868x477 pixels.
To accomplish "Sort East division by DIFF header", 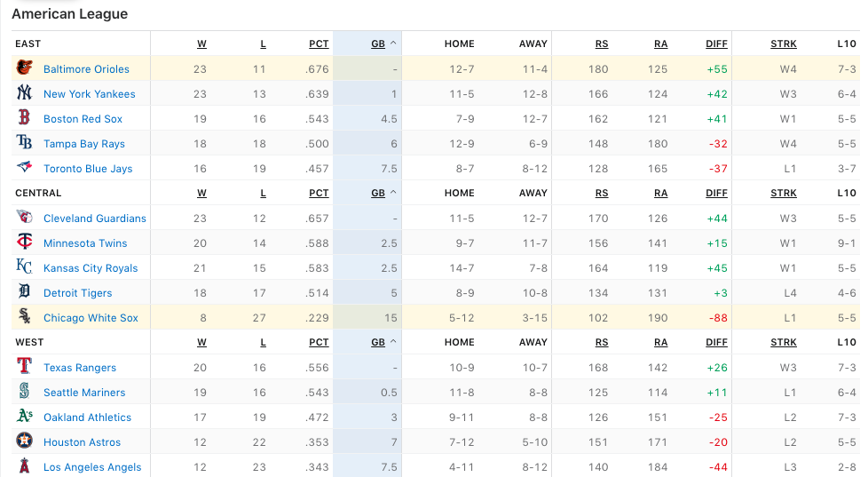I will tap(716, 44).
